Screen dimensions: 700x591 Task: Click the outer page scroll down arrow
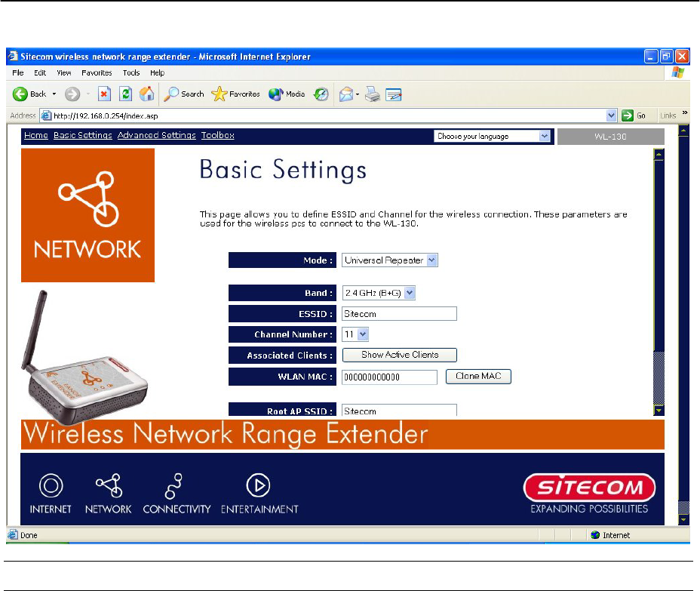pyautogui.click(x=683, y=519)
